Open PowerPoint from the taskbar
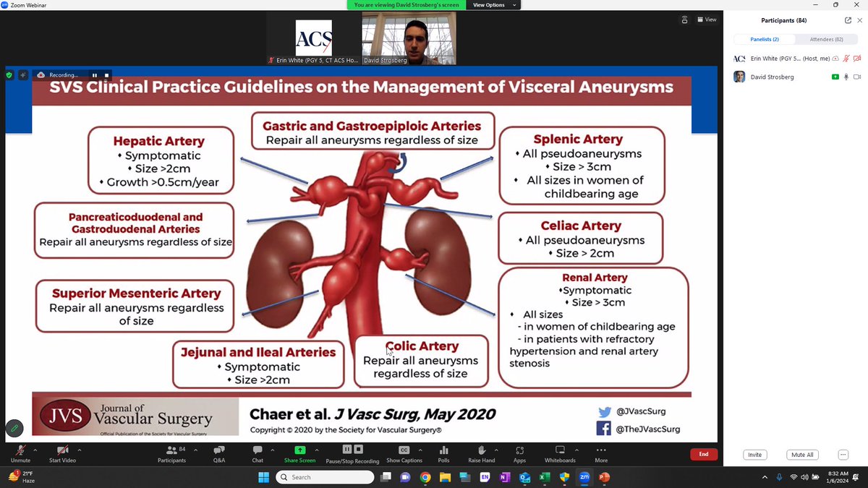 pos(605,476)
